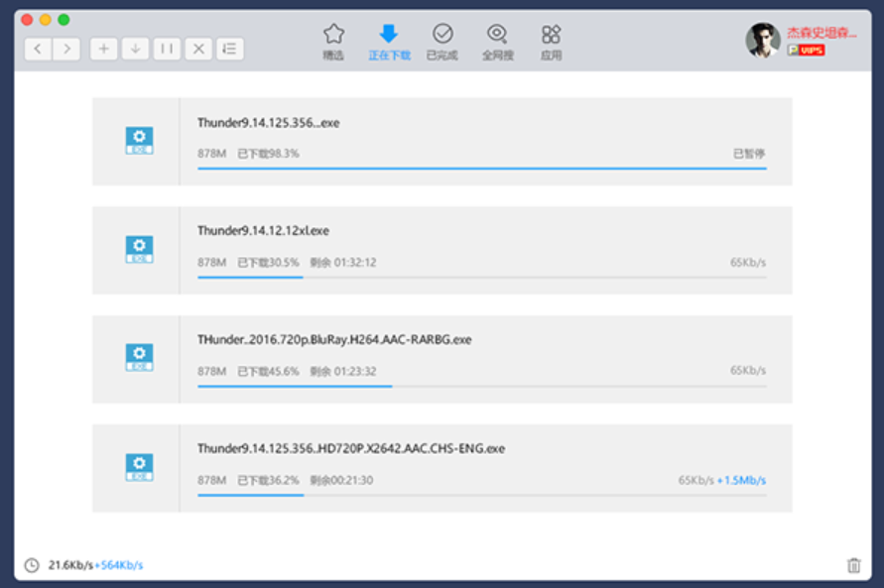Close the window with red button
This screenshot has width=884, height=588.
point(27,20)
